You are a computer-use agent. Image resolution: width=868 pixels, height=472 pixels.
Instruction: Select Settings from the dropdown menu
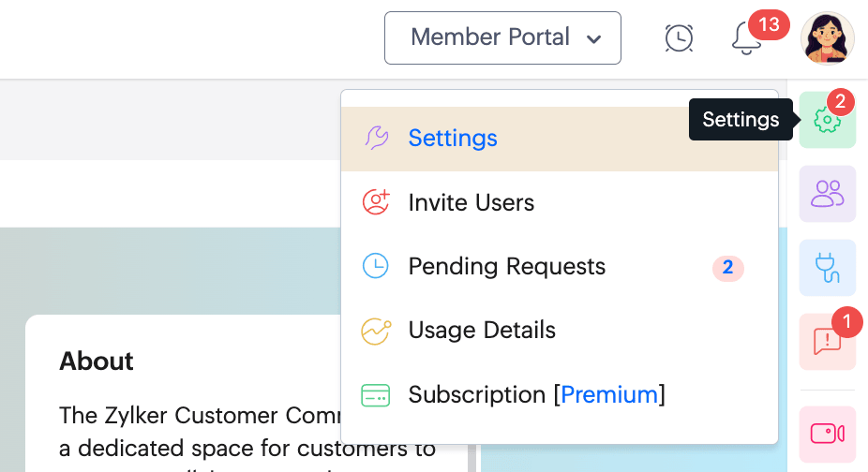pyautogui.click(x=453, y=139)
